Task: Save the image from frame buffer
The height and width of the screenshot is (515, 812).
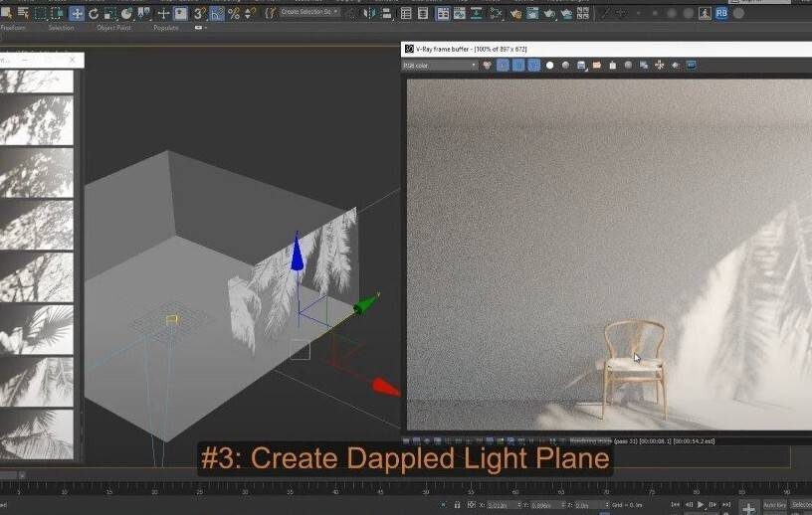Action: coord(581,66)
